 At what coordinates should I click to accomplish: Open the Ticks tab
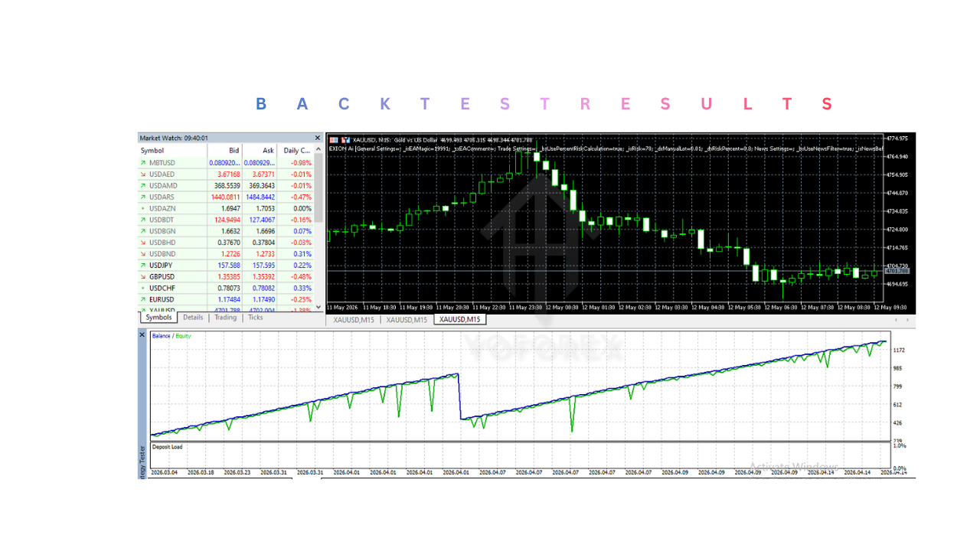[255, 317]
